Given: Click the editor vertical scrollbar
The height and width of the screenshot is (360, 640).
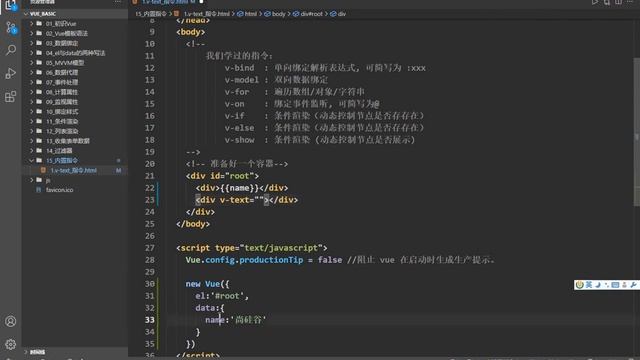Looking at the screenshot, I should click(x=637, y=132).
